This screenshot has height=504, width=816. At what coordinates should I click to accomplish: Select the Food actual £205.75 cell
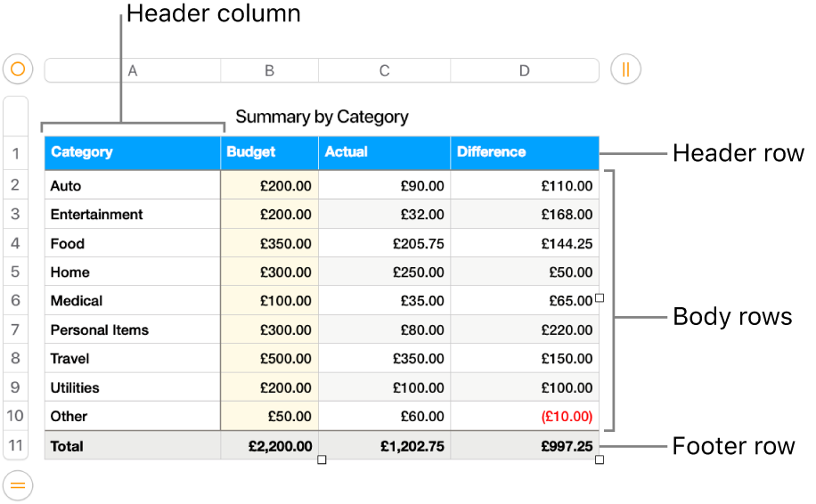384,243
